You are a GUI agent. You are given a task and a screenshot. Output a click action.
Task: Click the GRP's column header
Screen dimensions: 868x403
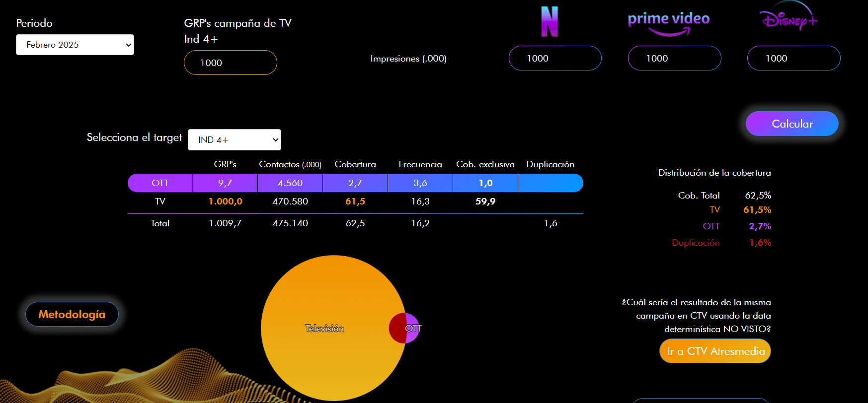point(225,164)
